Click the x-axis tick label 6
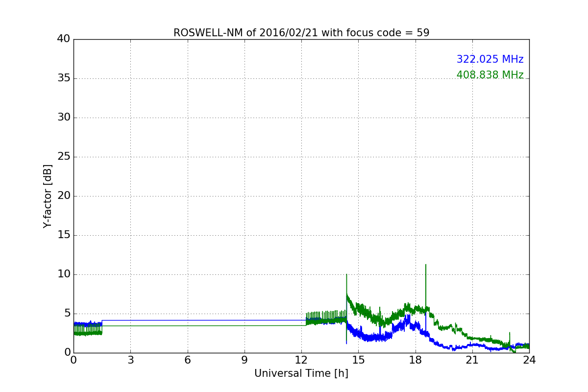The height and width of the screenshot is (392, 588). [188, 360]
